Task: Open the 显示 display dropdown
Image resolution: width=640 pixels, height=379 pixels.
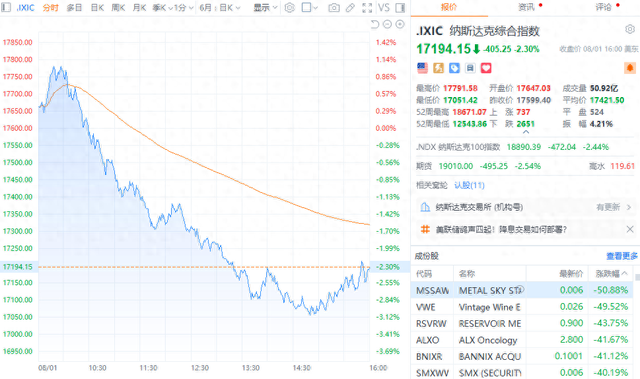Action: (x=265, y=7)
